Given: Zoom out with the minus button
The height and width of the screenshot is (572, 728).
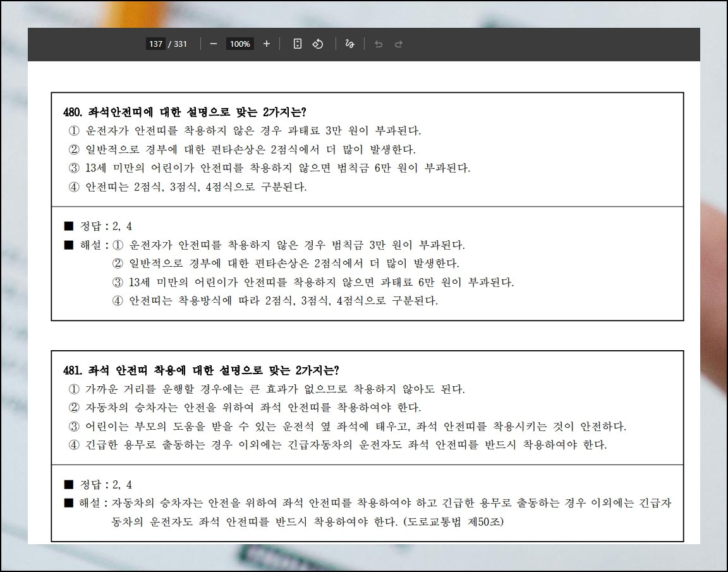Looking at the screenshot, I should tap(214, 44).
